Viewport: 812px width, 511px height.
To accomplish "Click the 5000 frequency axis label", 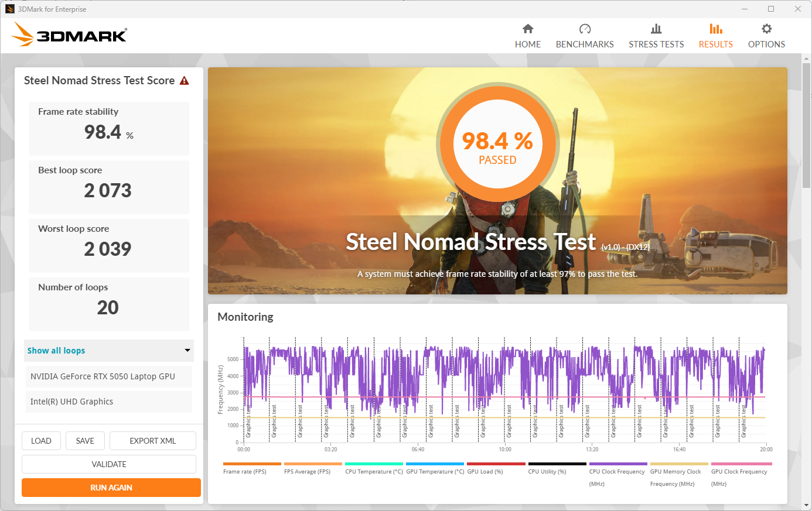I will (233, 359).
